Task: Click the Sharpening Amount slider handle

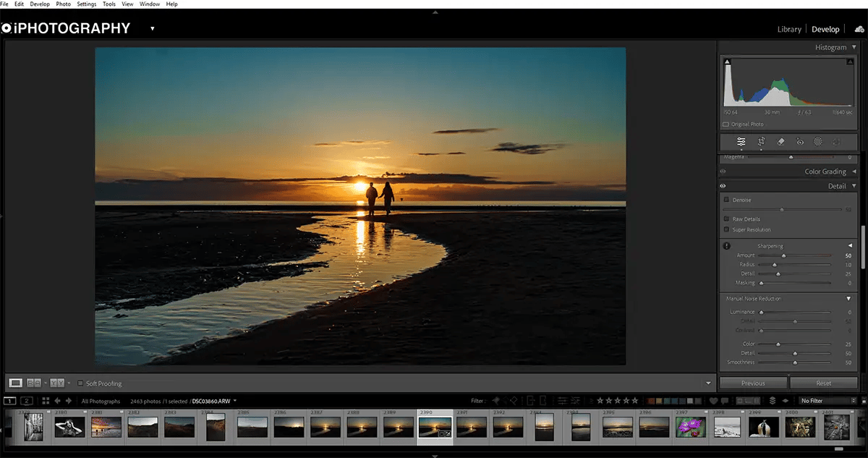Action: (783, 255)
